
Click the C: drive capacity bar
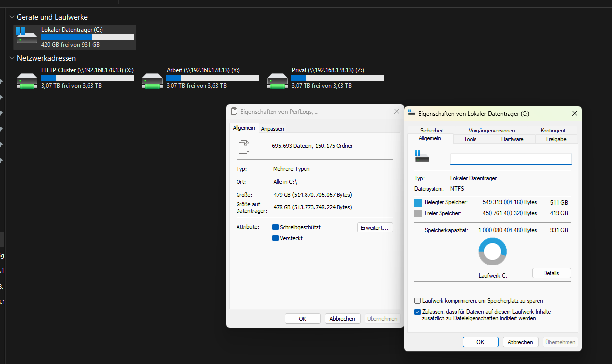tap(88, 37)
